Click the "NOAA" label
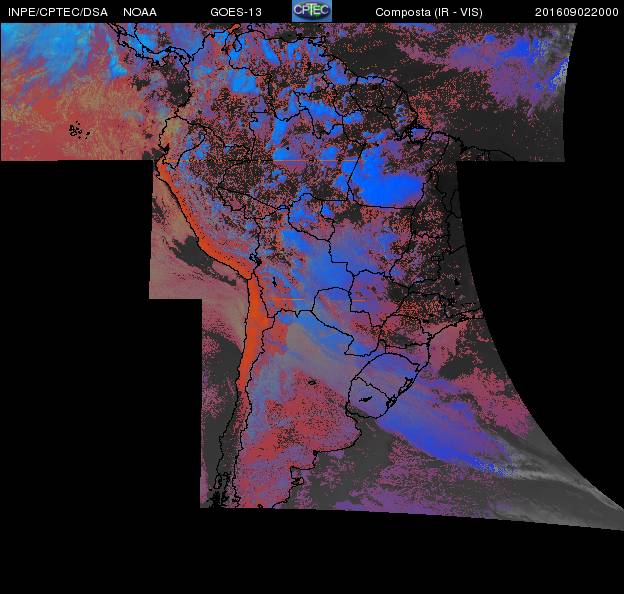 [x=140, y=12]
